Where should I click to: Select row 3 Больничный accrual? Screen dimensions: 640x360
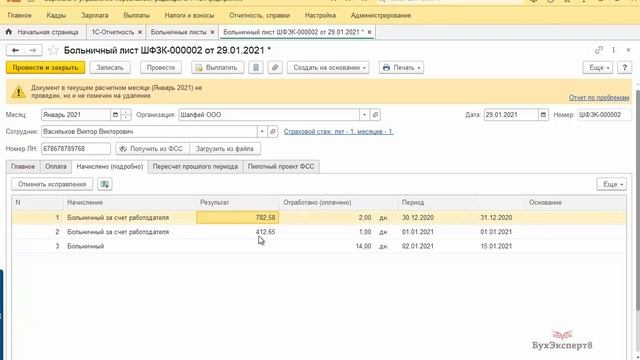318,246
